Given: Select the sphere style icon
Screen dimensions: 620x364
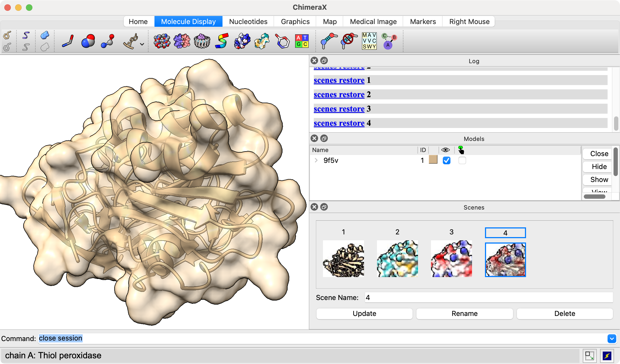Looking at the screenshot, I should 88,41.
